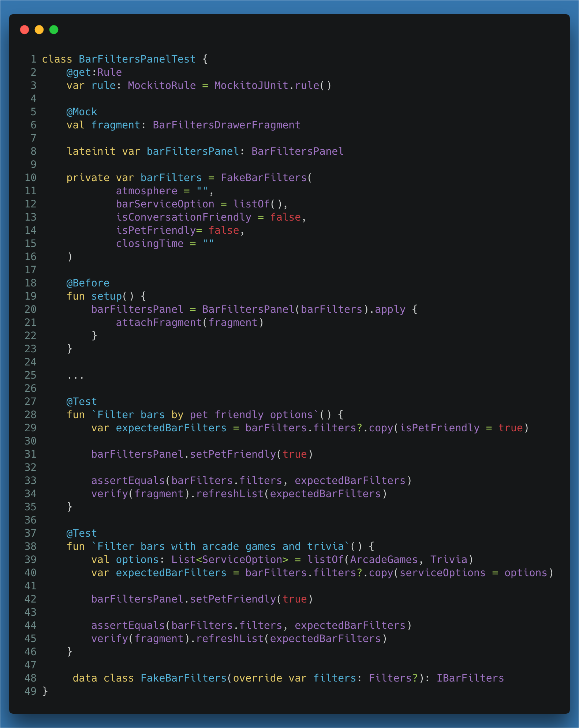Click the green maximize window dot
Screen dimensions: 579x728
pos(54,30)
